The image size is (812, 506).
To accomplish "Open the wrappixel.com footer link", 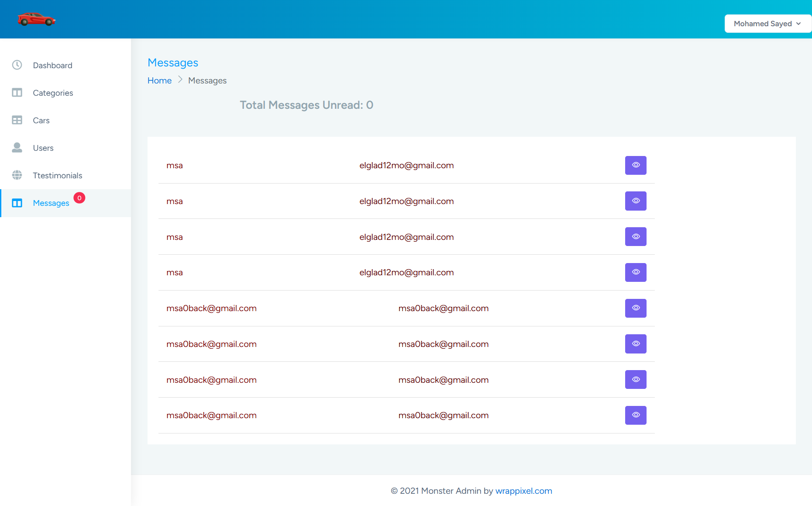I will [523, 491].
